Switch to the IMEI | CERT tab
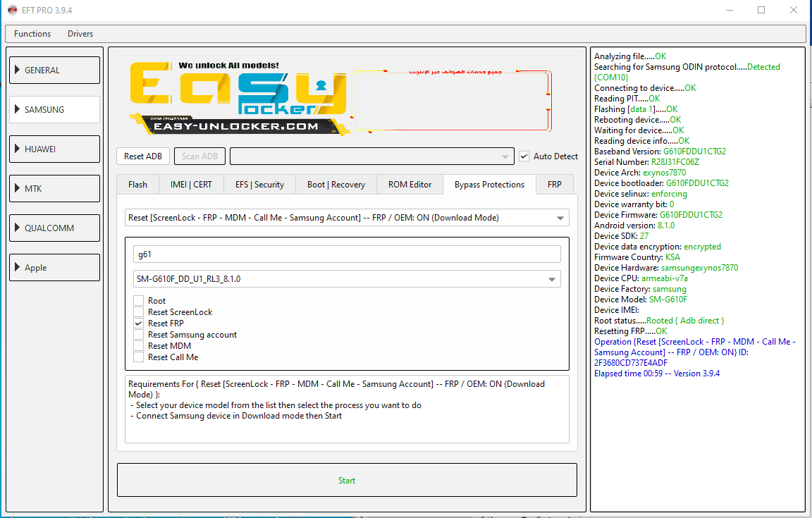 pyautogui.click(x=191, y=185)
